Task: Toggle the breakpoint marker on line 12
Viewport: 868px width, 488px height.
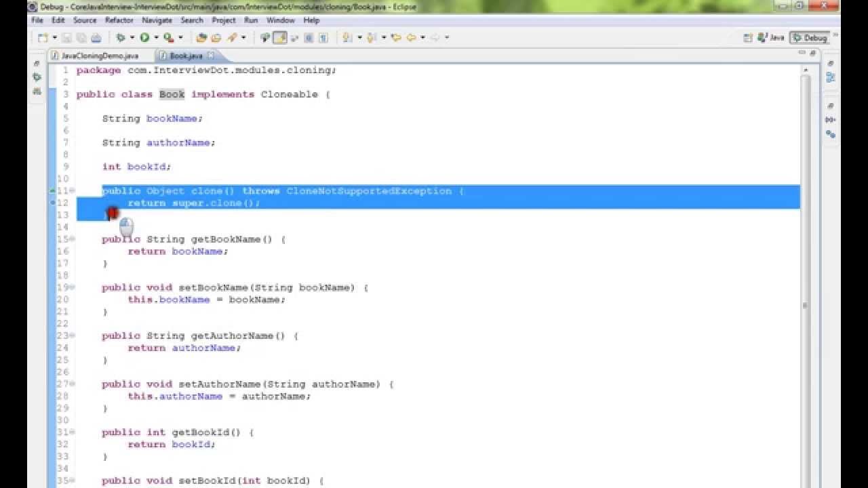Action: click(53, 203)
